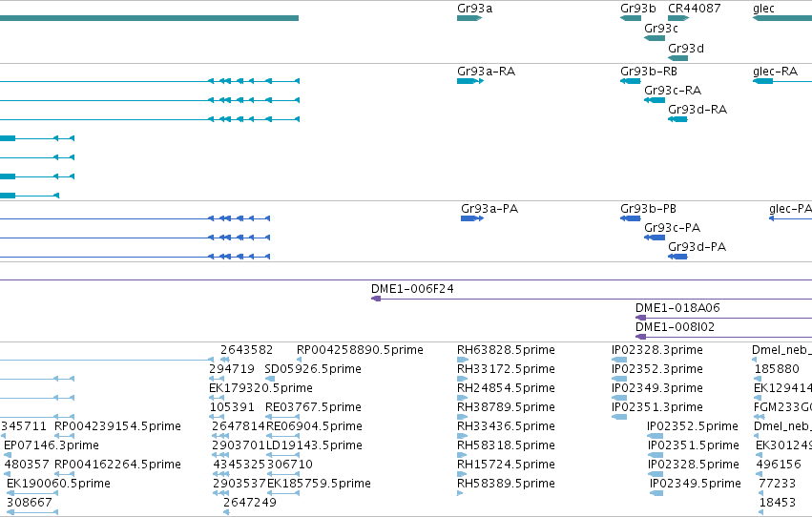Select the Gr93c gene label
The width and height of the screenshot is (812, 517).
[661, 29]
